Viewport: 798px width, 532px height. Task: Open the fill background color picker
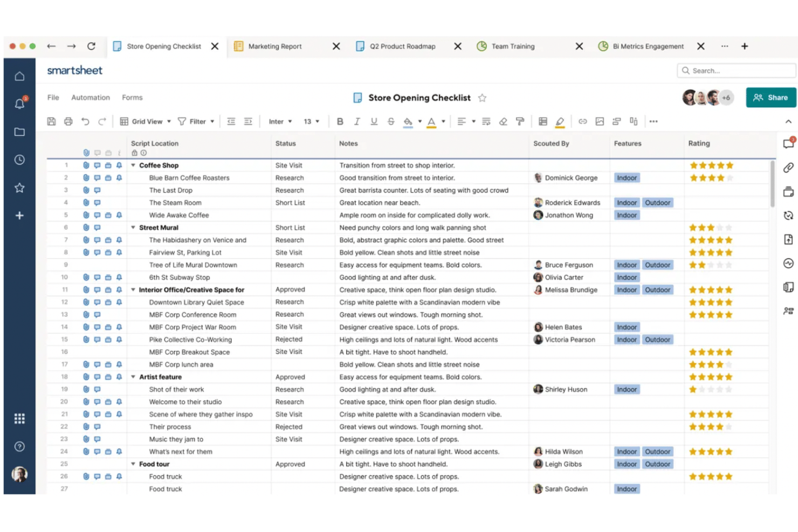(408, 122)
